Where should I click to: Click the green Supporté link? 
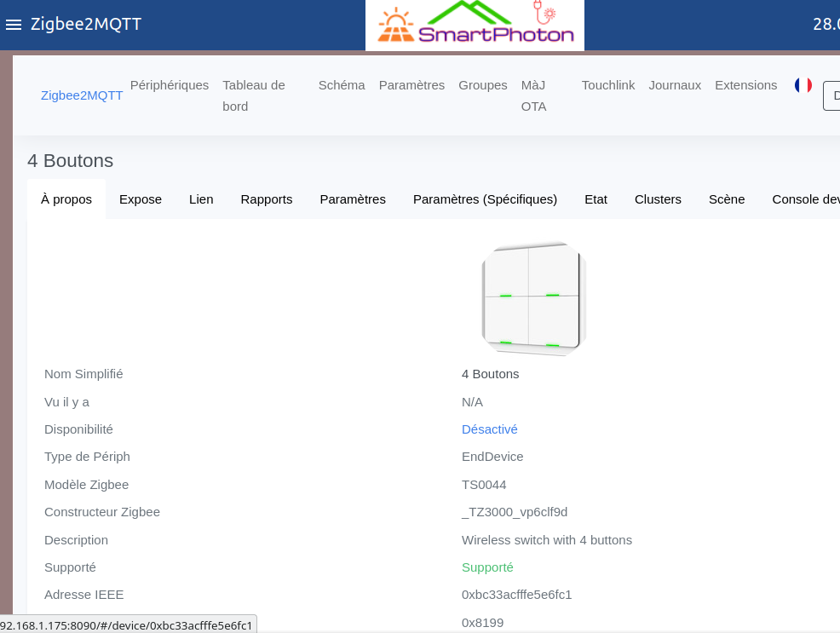487,567
